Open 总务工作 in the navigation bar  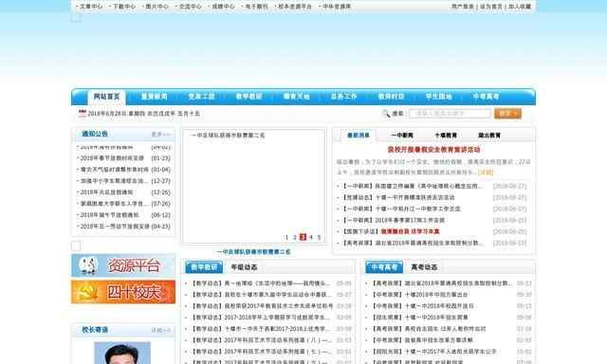coord(343,97)
